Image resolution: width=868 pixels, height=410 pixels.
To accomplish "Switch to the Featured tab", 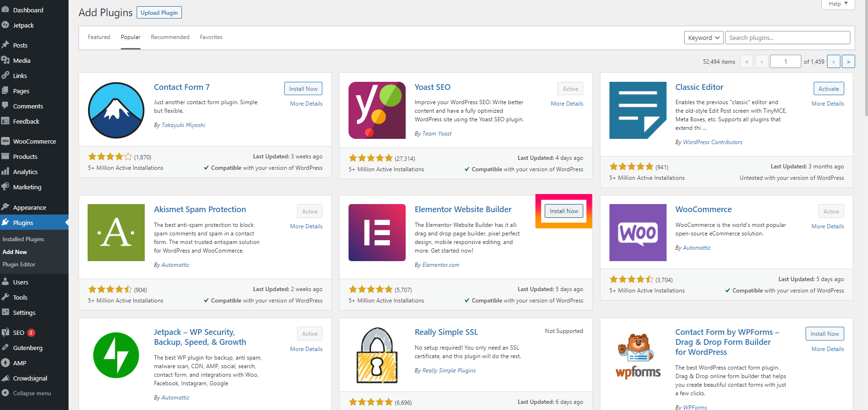I will [x=99, y=37].
